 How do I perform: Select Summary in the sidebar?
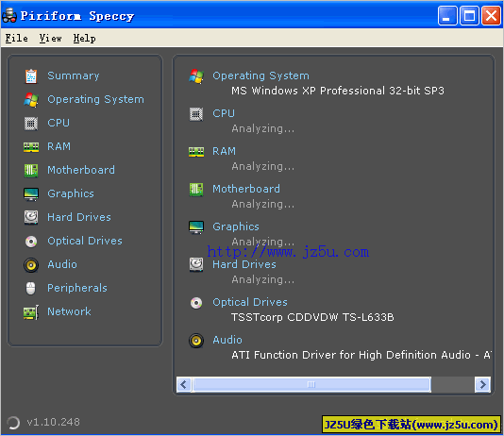point(74,75)
